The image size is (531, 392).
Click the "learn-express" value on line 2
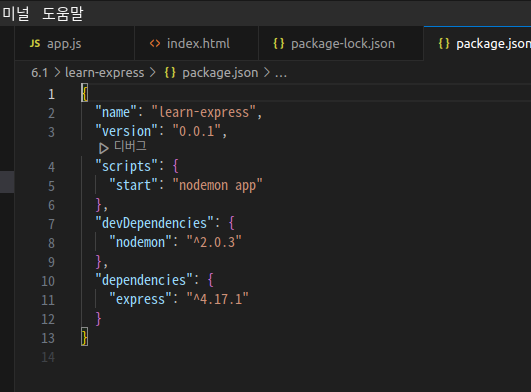tap(204, 112)
